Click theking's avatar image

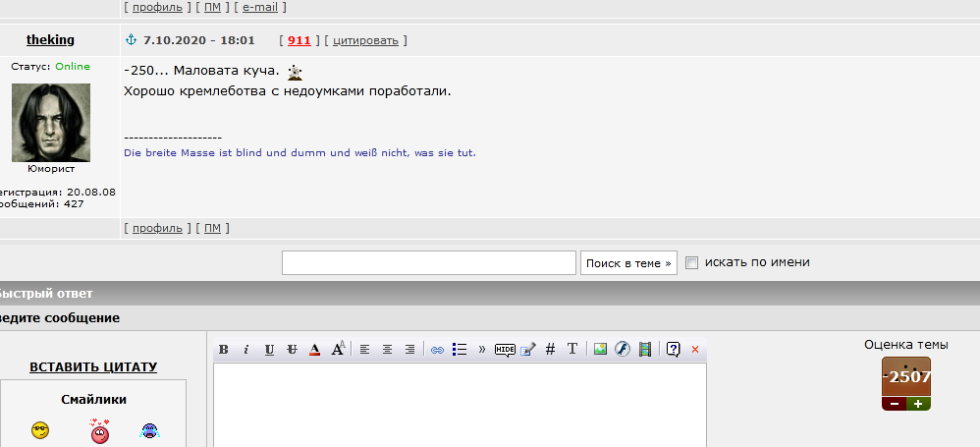coord(51,123)
